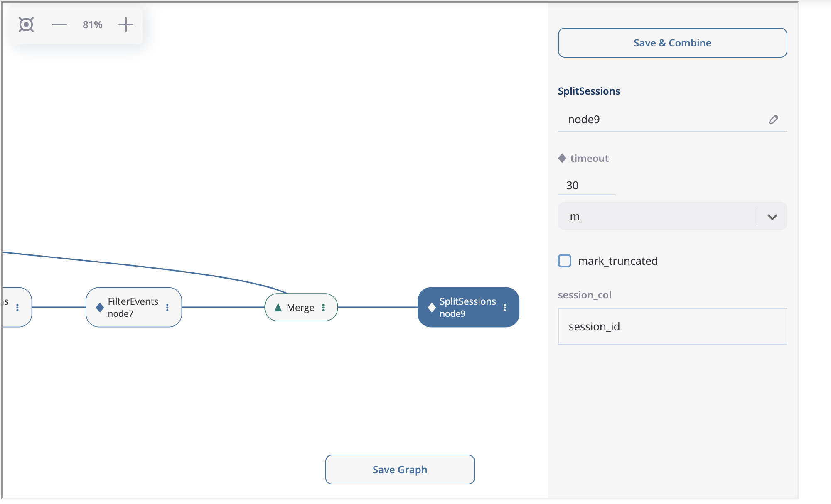Click the zoom in plus button

pyautogui.click(x=125, y=24)
